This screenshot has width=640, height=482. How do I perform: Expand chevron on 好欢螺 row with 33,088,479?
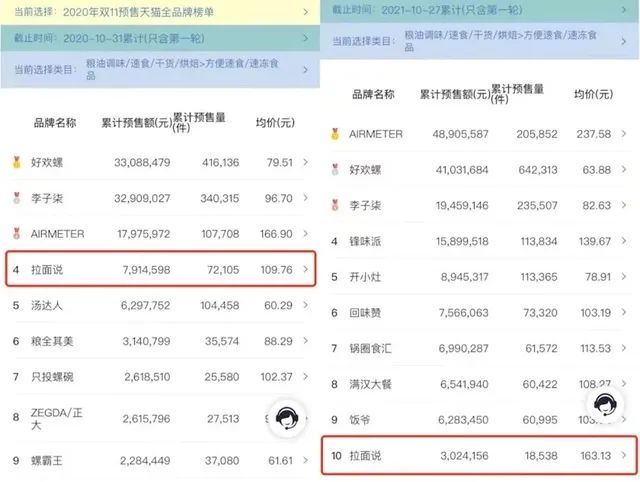tap(305, 162)
